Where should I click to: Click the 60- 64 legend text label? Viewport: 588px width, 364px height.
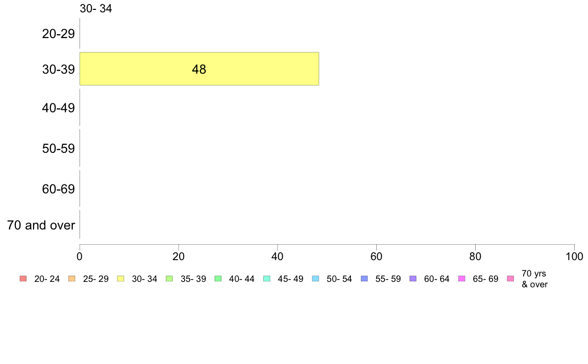pyautogui.click(x=437, y=279)
